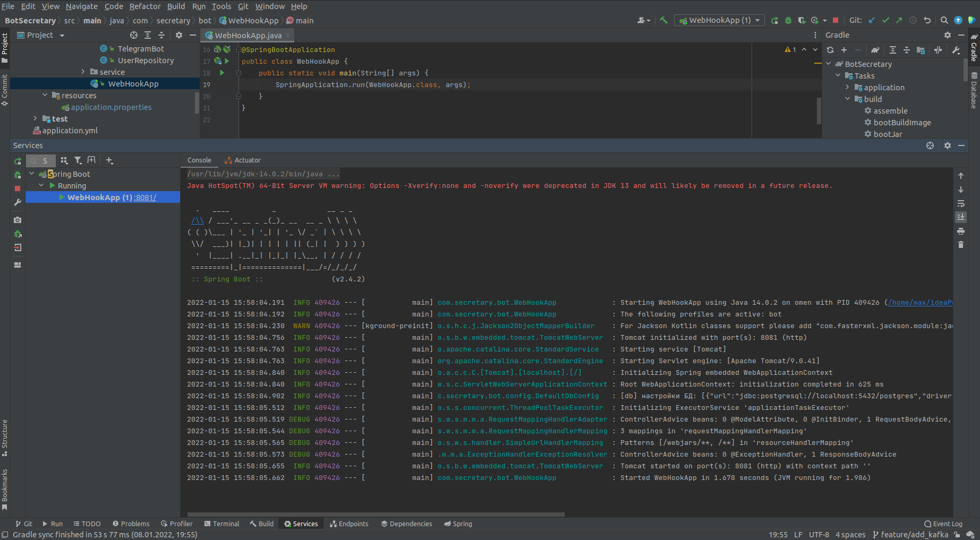Viewport: 980px width, 540px height.
Task: Toggle soft-wrap in the console
Action: coord(961,203)
